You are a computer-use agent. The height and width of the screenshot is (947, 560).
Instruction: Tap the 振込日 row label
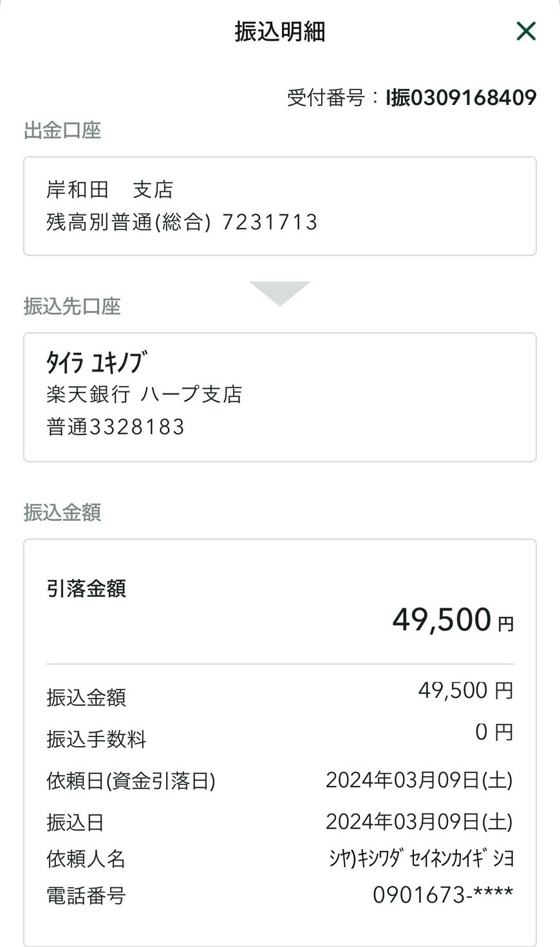pyautogui.click(x=75, y=822)
